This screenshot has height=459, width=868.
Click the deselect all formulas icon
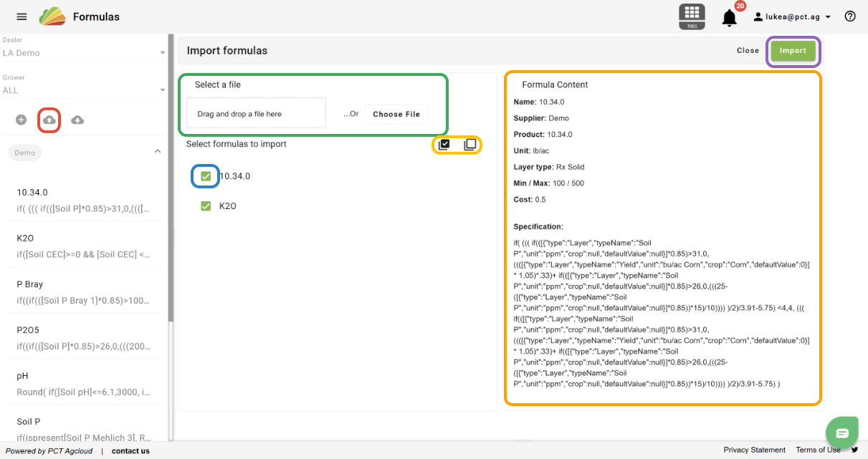click(469, 145)
